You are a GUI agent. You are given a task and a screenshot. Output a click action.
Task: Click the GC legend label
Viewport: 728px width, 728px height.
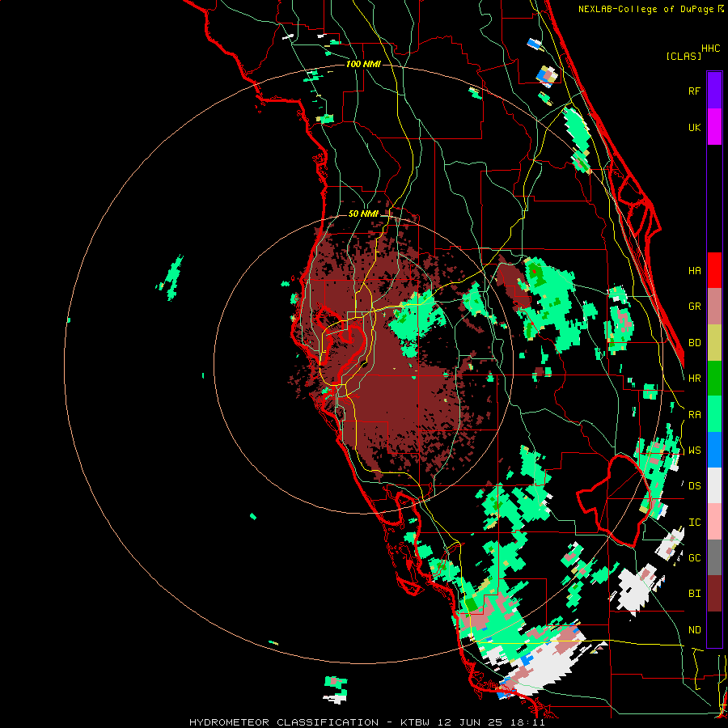point(694,557)
